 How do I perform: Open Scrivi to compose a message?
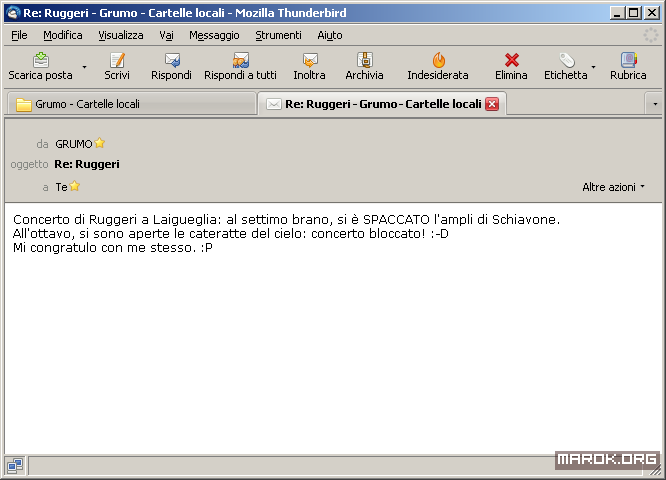click(117, 61)
